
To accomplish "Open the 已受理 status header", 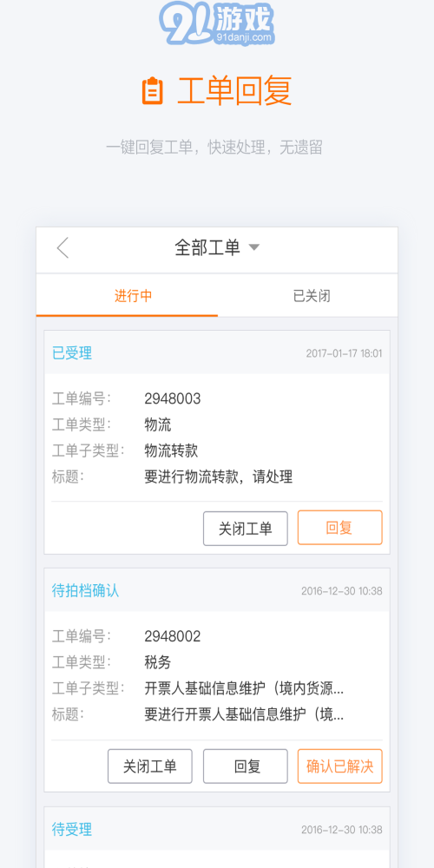I will tap(72, 353).
